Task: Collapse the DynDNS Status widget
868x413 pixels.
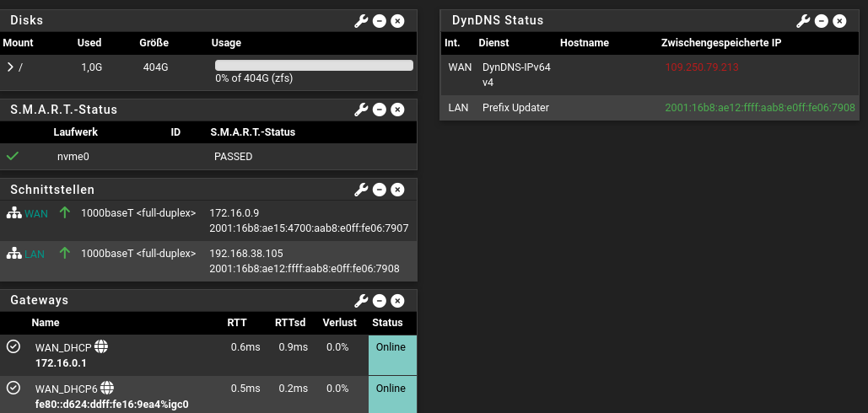Action: [x=822, y=21]
